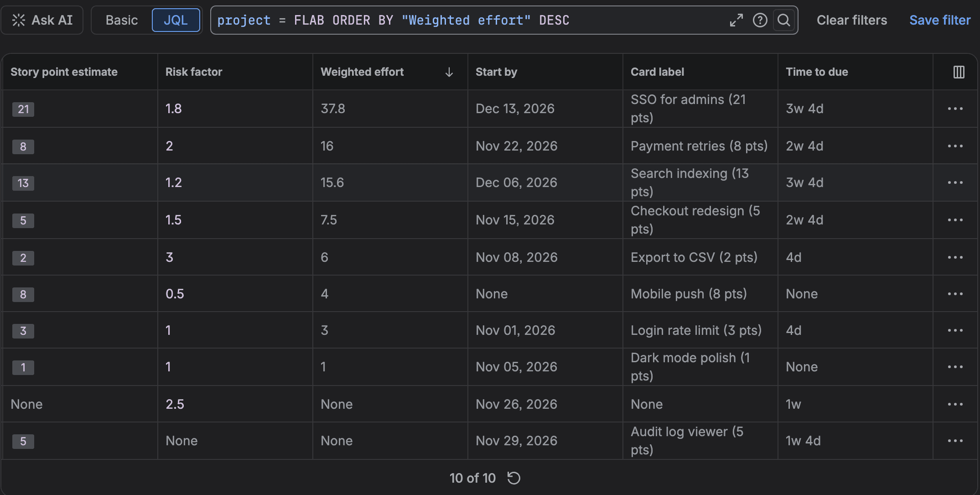Open the column configuration icon in the header
Image resolution: width=980 pixels, height=495 pixels.
(959, 72)
